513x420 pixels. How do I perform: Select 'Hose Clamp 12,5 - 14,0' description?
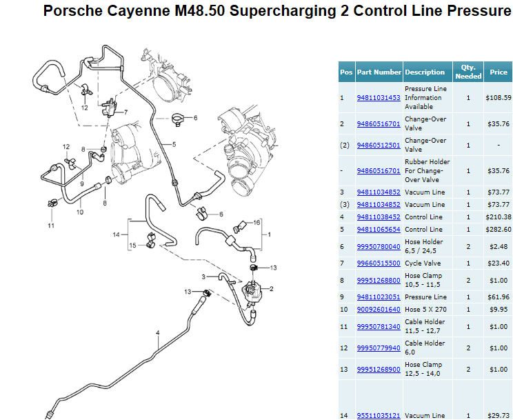[x=423, y=369]
